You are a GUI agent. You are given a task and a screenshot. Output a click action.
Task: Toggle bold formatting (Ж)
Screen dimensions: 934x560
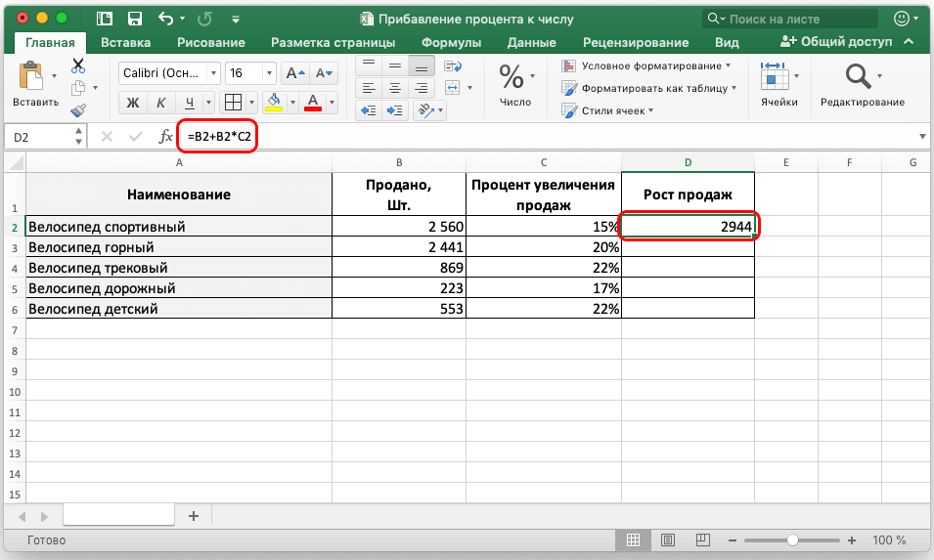[x=134, y=103]
